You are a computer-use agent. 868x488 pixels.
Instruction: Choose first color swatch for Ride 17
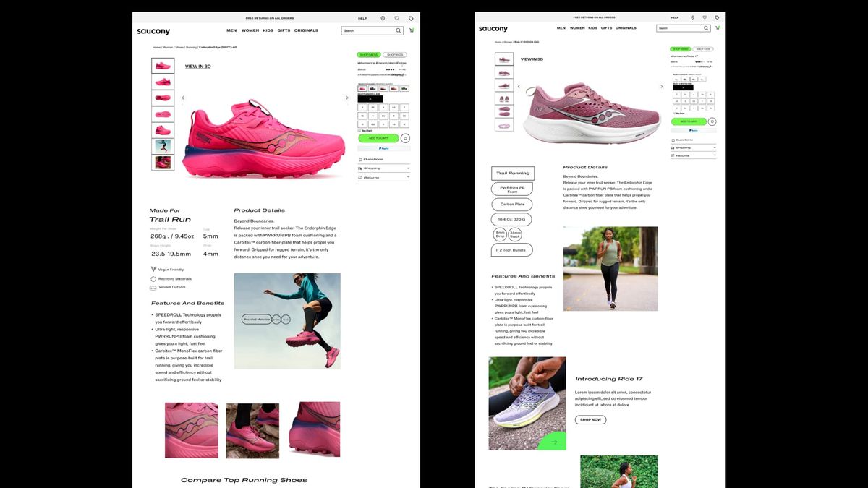click(x=677, y=80)
